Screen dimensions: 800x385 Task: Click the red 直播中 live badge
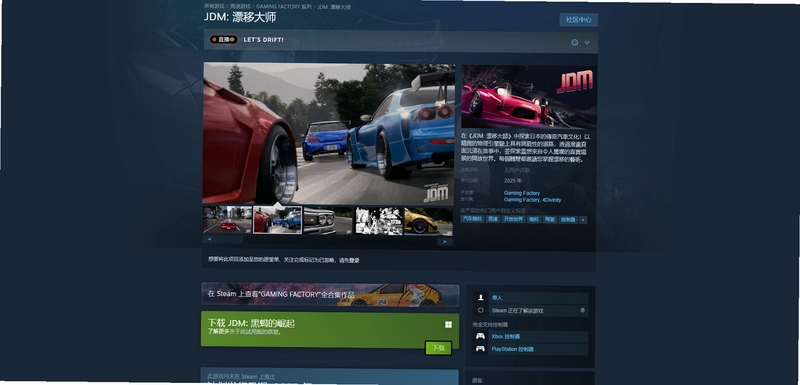pos(223,39)
